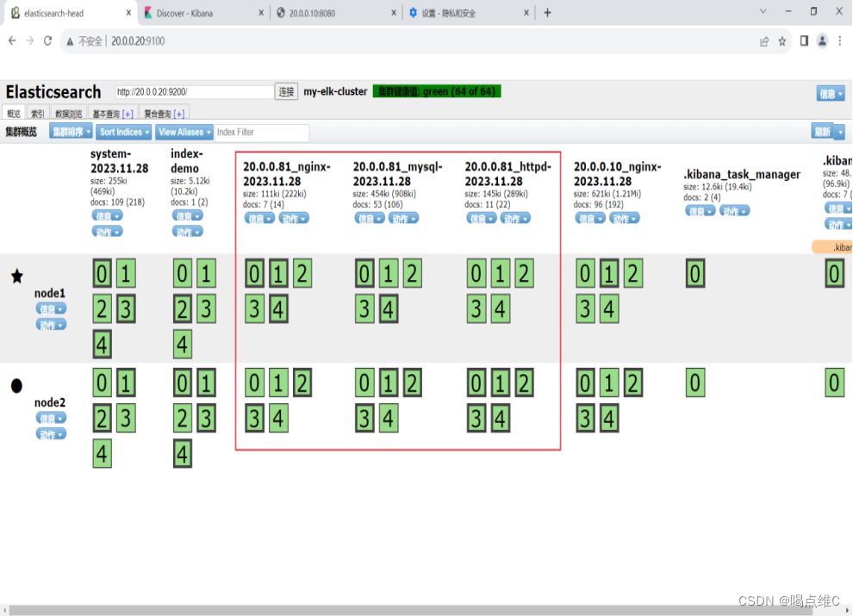853x616 pixels.
Task: Switch to the 基本查询 tab
Action: (x=105, y=113)
